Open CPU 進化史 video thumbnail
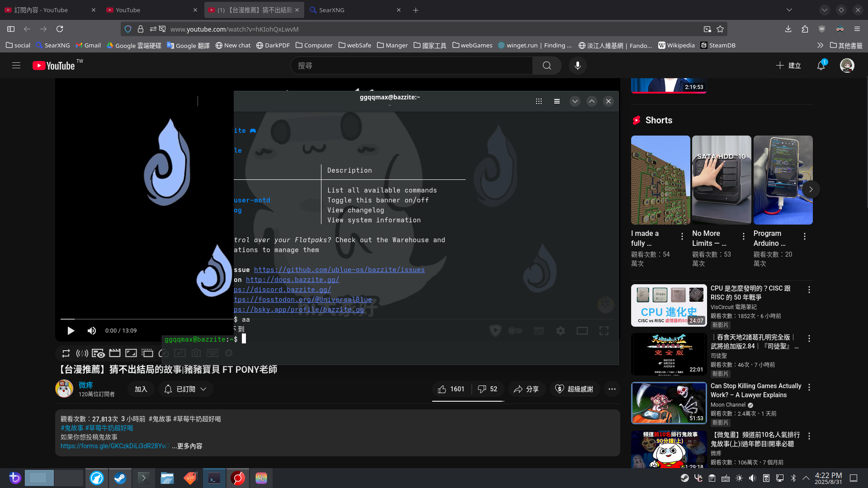The height and width of the screenshot is (488, 868). (x=669, y=305)
